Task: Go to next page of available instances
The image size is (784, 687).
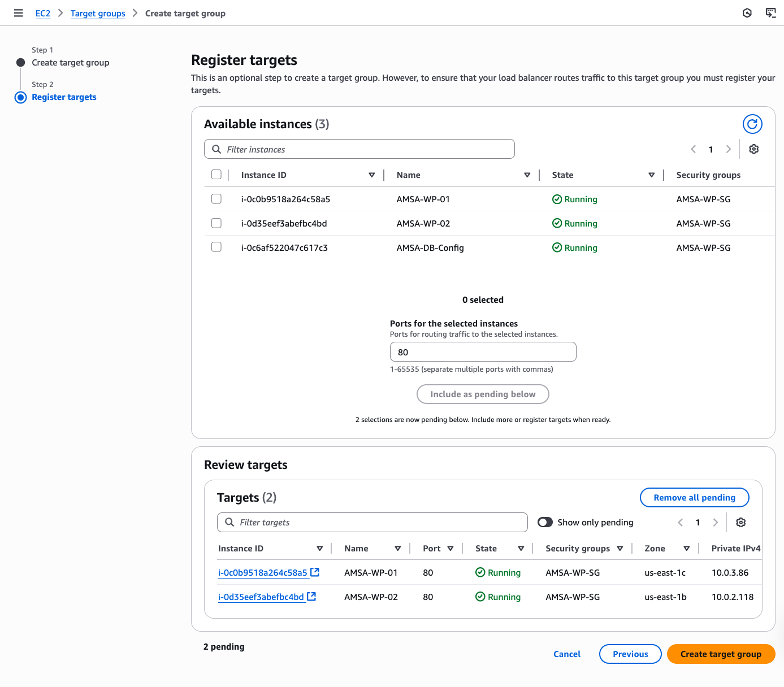Action: pyautogui.click(x=729, y=149)
